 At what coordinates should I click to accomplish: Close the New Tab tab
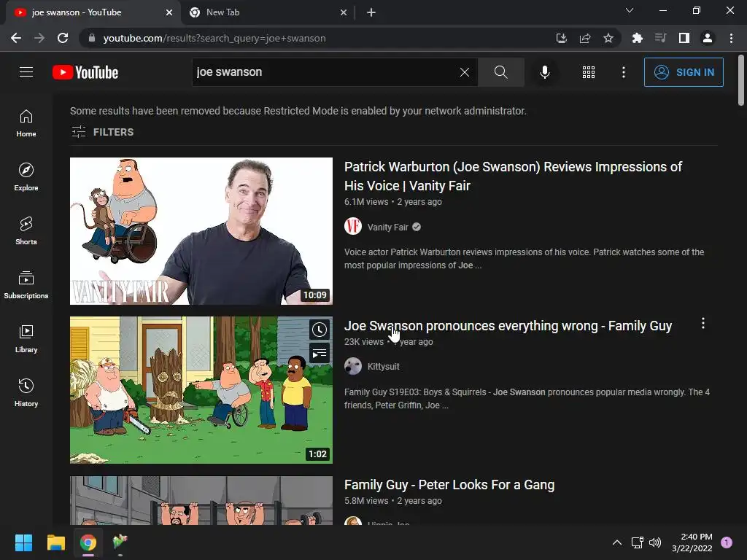(344, 12)
